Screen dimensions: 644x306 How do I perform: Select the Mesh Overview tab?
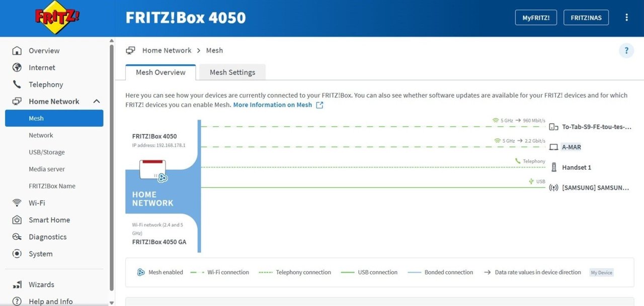pos(160,72)
